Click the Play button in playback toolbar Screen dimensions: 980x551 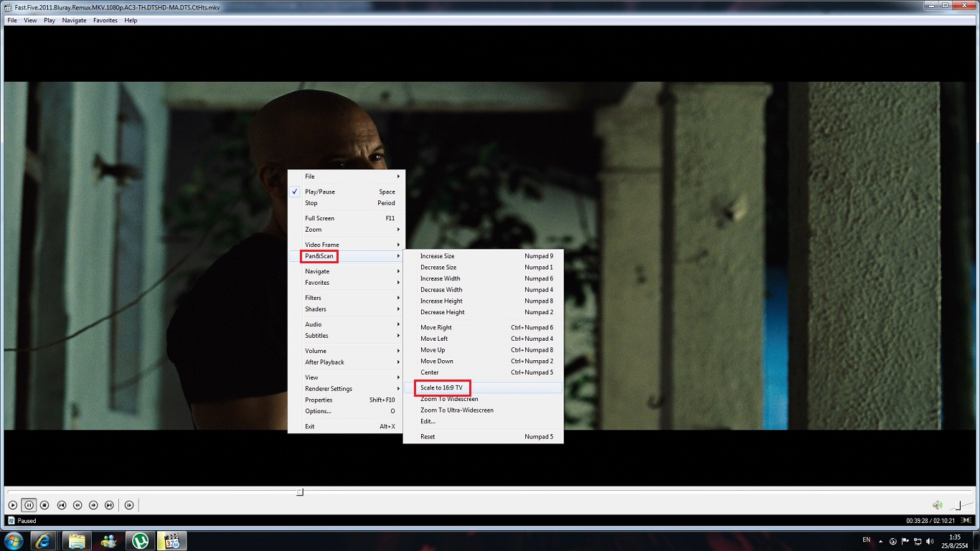click(13, 505)
